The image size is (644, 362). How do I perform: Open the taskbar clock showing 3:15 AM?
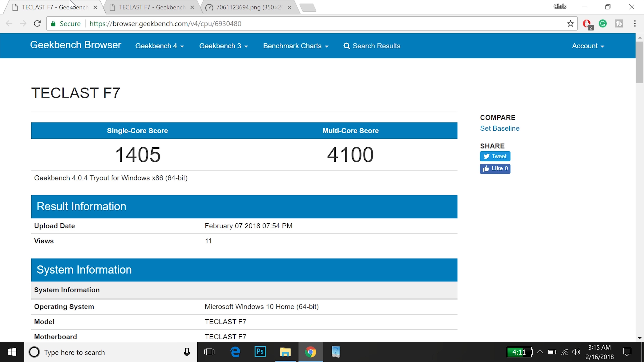(599, 352)
